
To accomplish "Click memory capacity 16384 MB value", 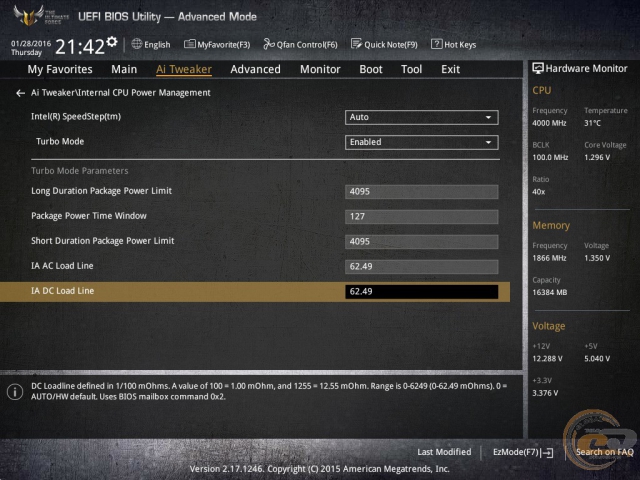I will click(x=549, y=292).
